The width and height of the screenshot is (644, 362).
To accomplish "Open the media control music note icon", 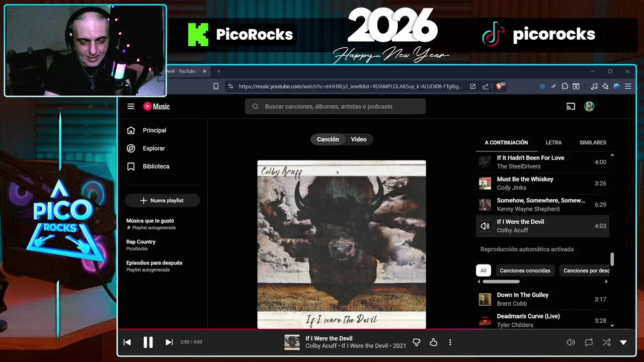I will [594, 86].
